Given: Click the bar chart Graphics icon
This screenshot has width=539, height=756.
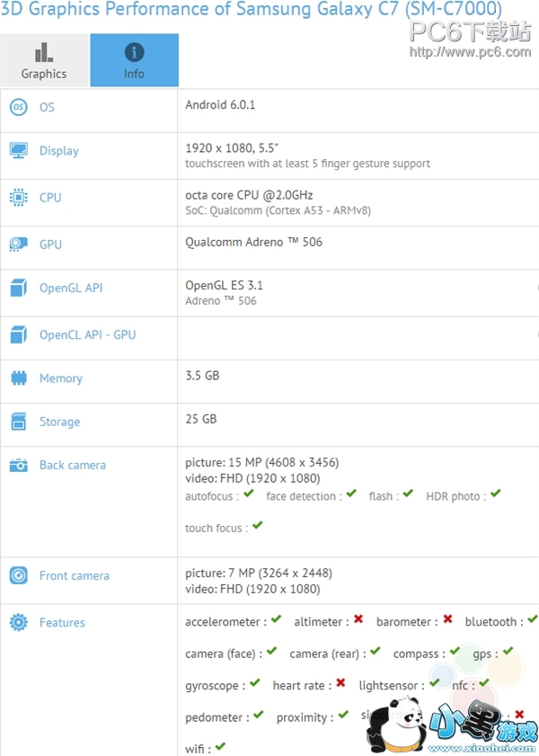Looking at the screenshot, I should pos(44,52).
